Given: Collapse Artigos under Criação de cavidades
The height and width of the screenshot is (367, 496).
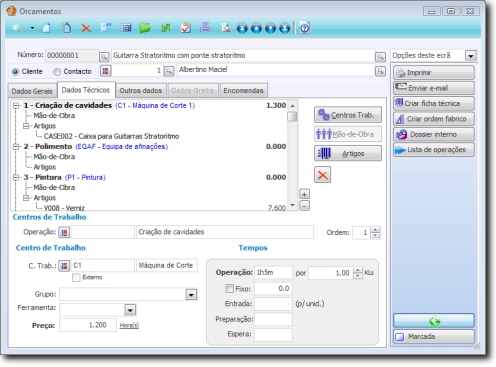Looking at the screenshot, I should (x=26, y=126).
